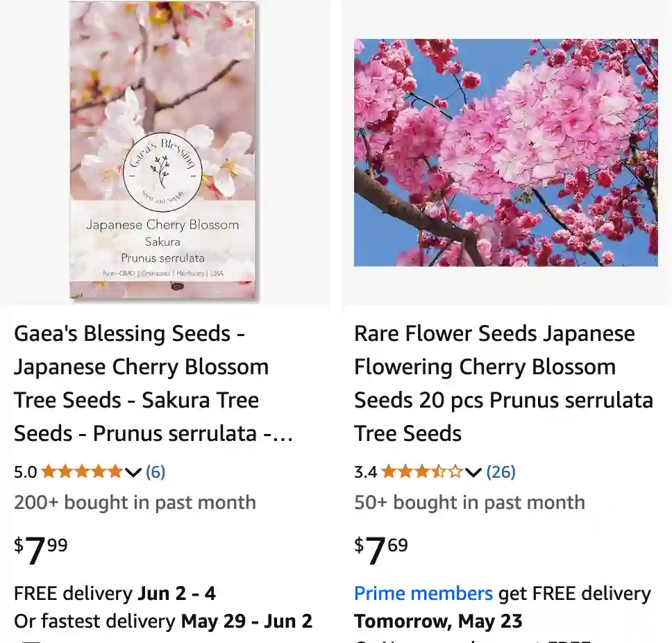
Task: Click the pink cherry blossom product photo
Action: tap(505, 152)
